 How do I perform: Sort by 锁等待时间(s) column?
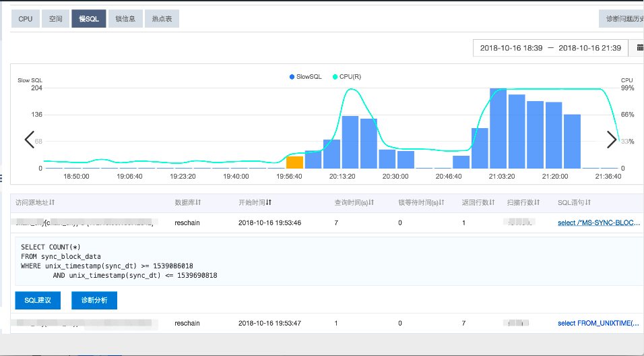pos(422,203)
